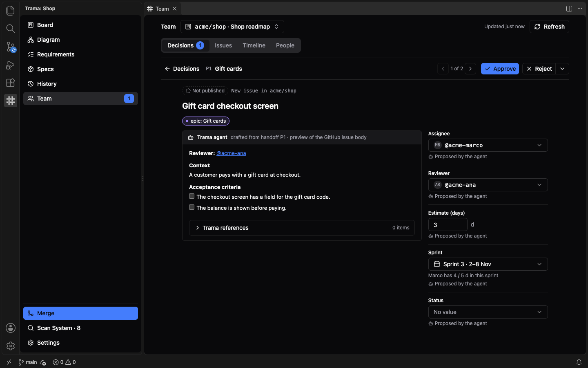Approve the Gift cards decision

(500, 69)
